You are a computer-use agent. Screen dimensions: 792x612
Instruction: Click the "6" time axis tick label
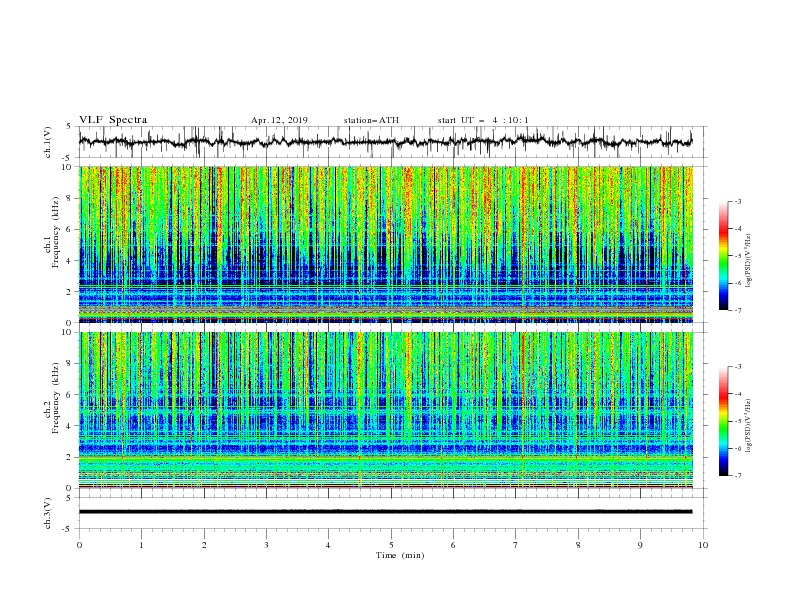coord(453,545)
